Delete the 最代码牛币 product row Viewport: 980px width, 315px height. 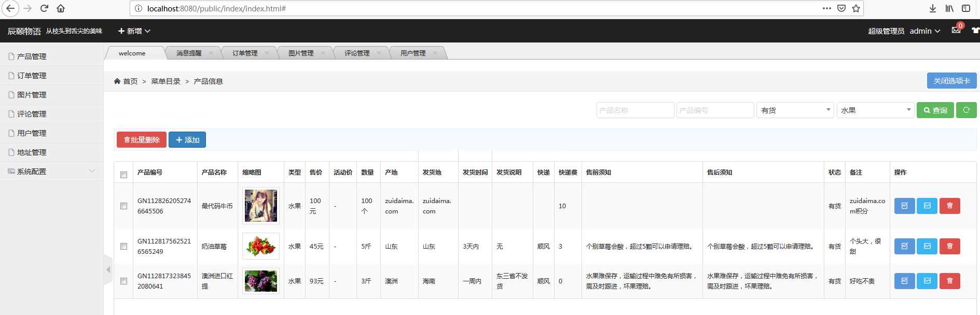950,206
